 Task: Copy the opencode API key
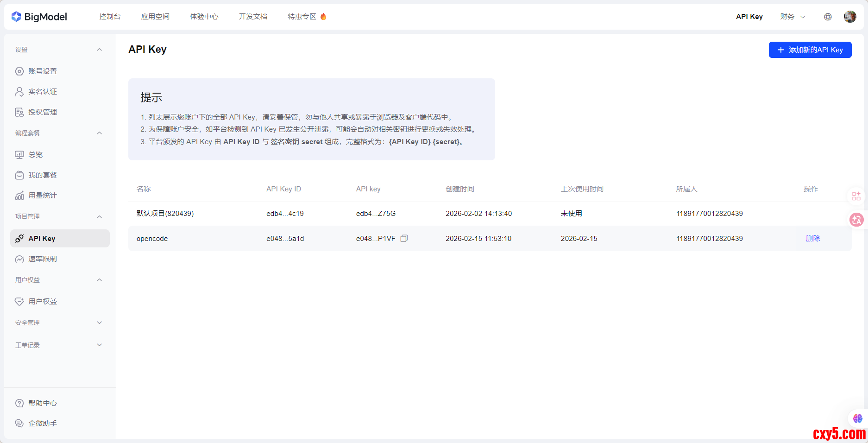[x=404, y=238]
